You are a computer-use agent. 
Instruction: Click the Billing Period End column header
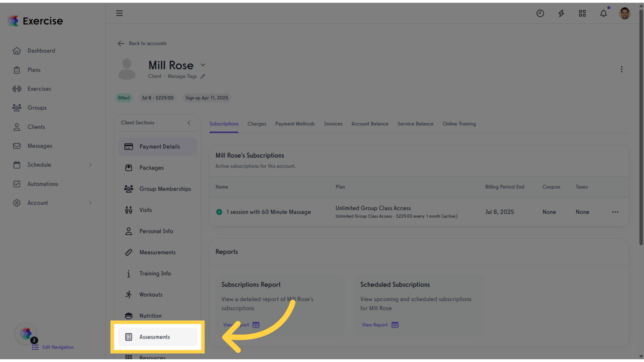click(x=504, y=187)
